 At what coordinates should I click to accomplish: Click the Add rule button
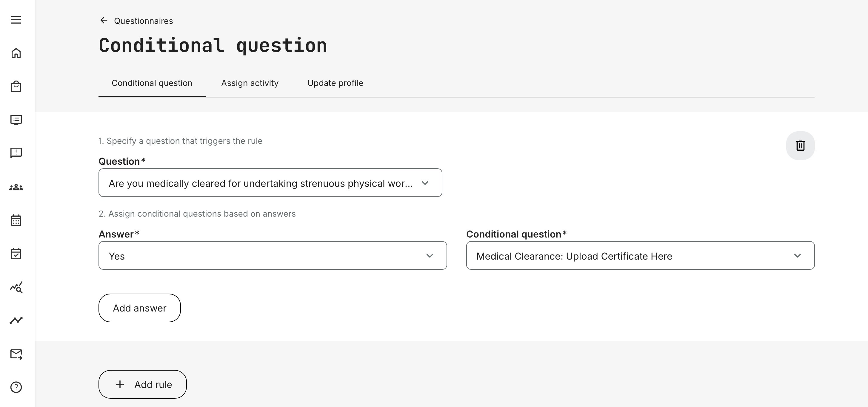point(142,384)
